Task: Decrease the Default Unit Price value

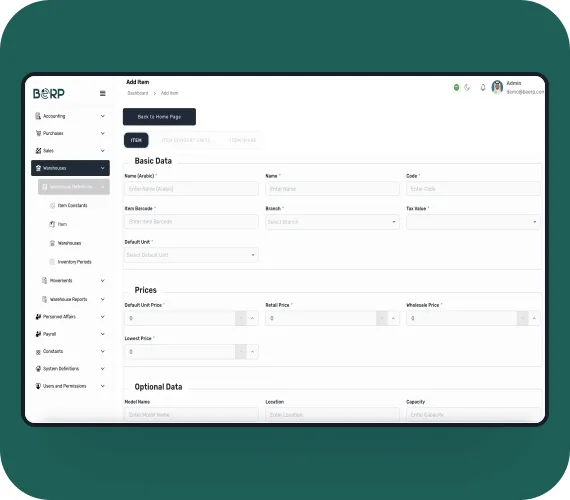Action: [241, 318]
